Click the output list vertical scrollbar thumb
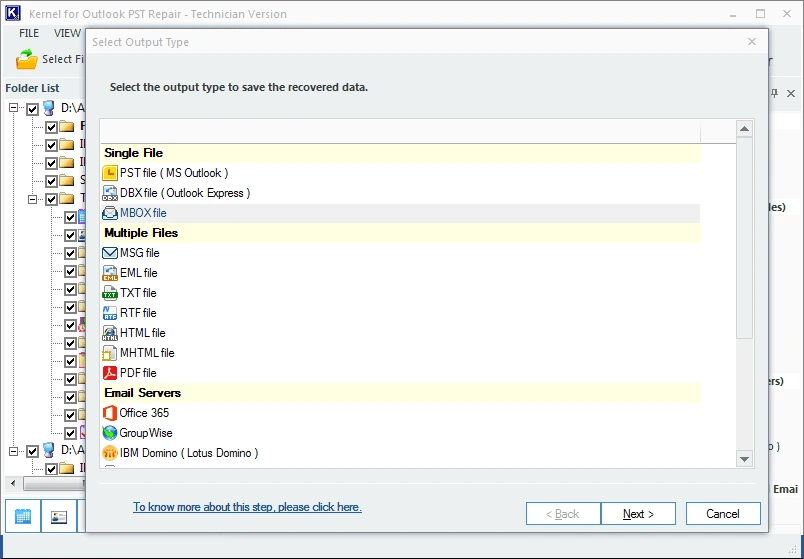Screen dimensions: 804x559 coord(745,237)
